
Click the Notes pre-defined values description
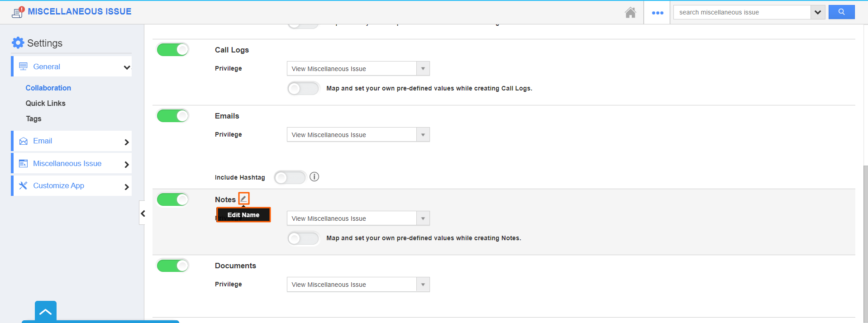(424, 238)
